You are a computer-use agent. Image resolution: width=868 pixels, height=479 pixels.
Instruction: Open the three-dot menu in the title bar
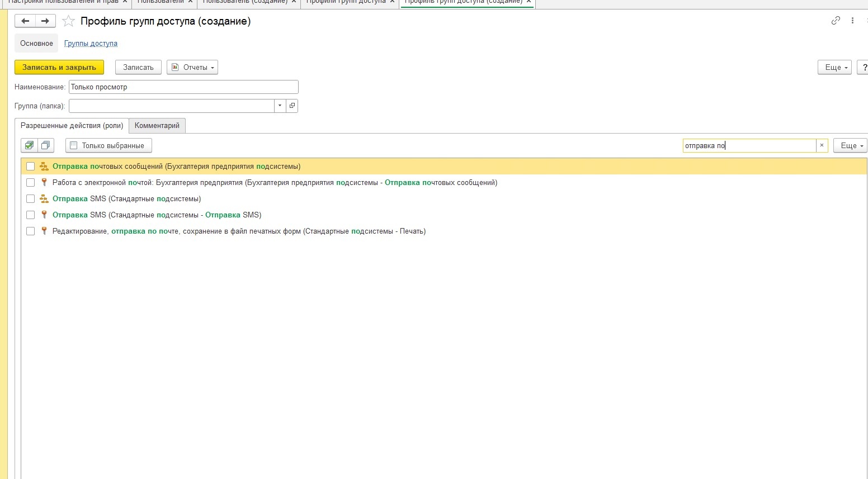click(852, 21)
